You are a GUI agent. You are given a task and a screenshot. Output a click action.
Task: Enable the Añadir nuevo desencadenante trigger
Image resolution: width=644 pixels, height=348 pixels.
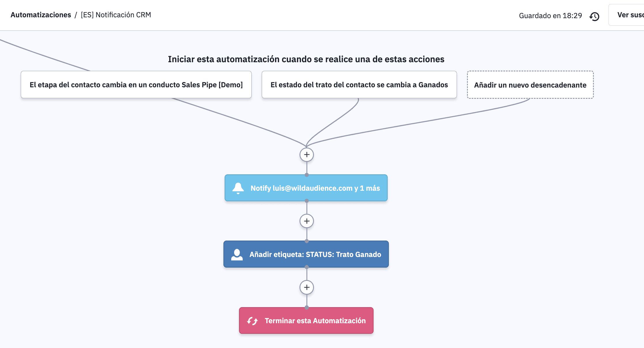pyautogui.click(x=530, y=84)
